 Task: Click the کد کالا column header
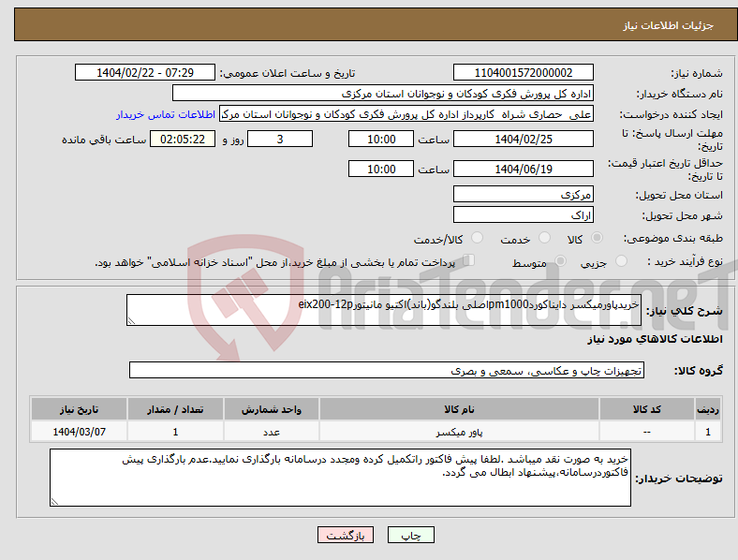pyautogui.click(x=647, y=409)
